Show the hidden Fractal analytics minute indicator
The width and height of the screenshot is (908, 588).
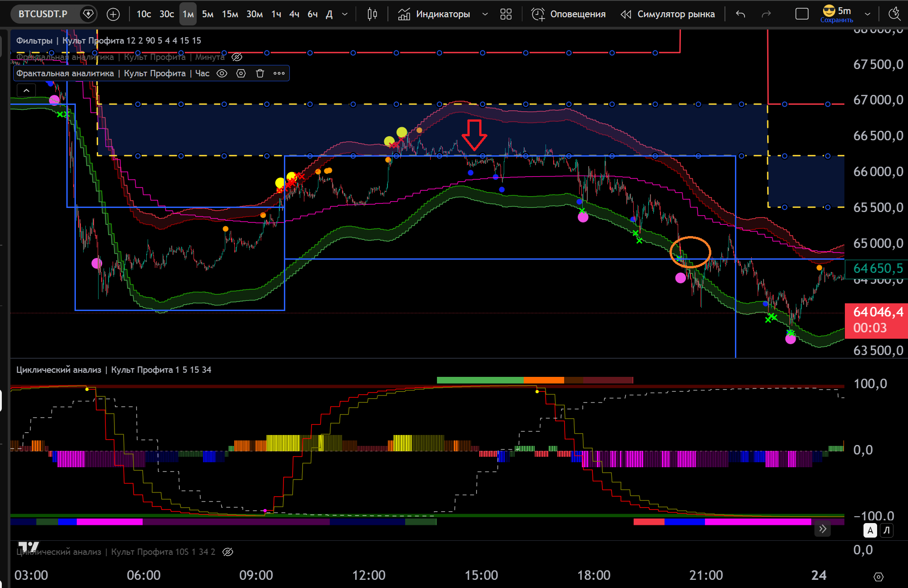pos(237,57)
